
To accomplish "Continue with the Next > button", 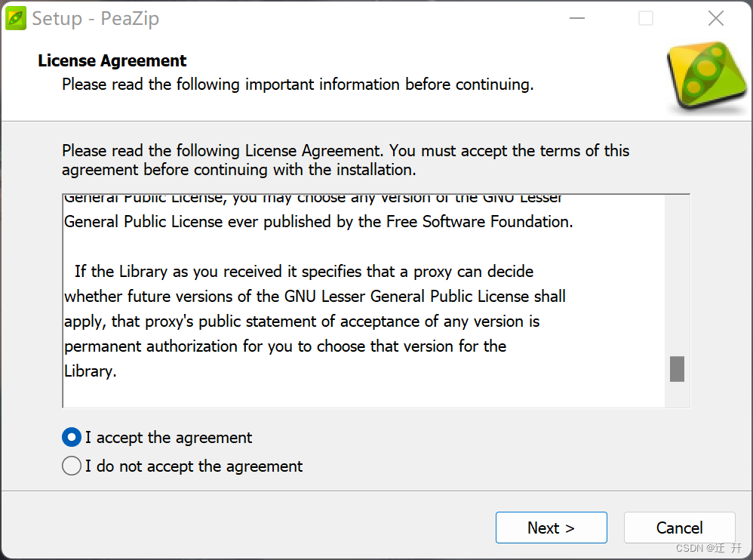I will [x=552, y=528].
